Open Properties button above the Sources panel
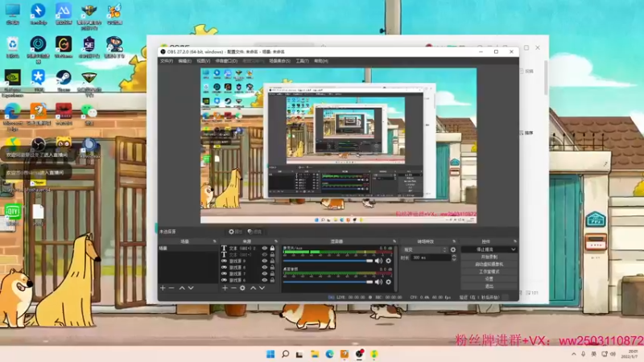 pyautogui.click(x=235, y=232)
